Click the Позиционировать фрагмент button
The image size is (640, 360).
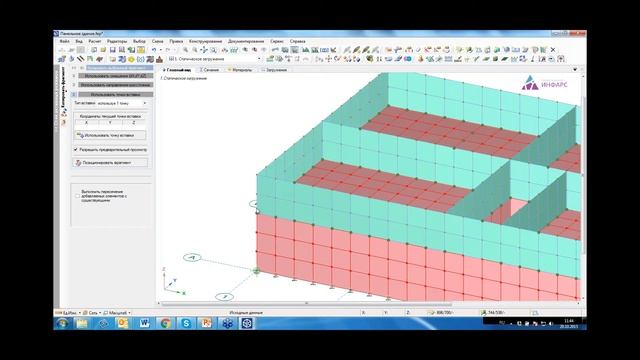110,162
